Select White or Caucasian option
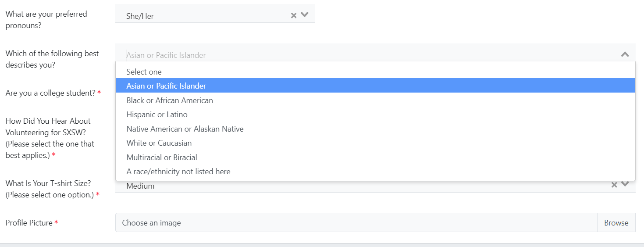The height and width of the screenshot is (247, 644). click(x=375, y=143)
